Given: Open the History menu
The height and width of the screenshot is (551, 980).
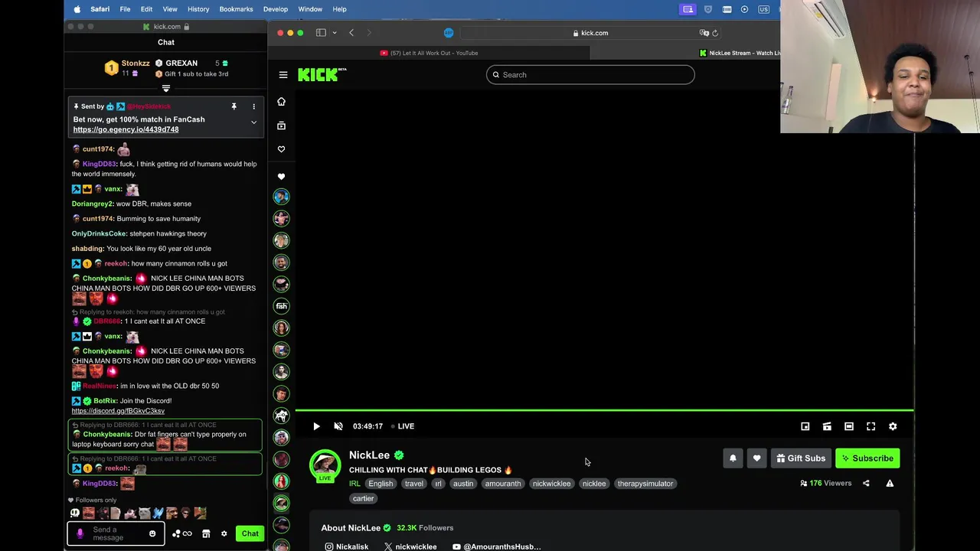Looking at the screenshot, I should coord(198,9).
